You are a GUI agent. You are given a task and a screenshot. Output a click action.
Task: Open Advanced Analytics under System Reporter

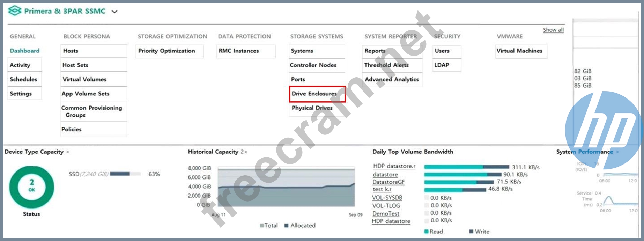(x=392, y=79)
